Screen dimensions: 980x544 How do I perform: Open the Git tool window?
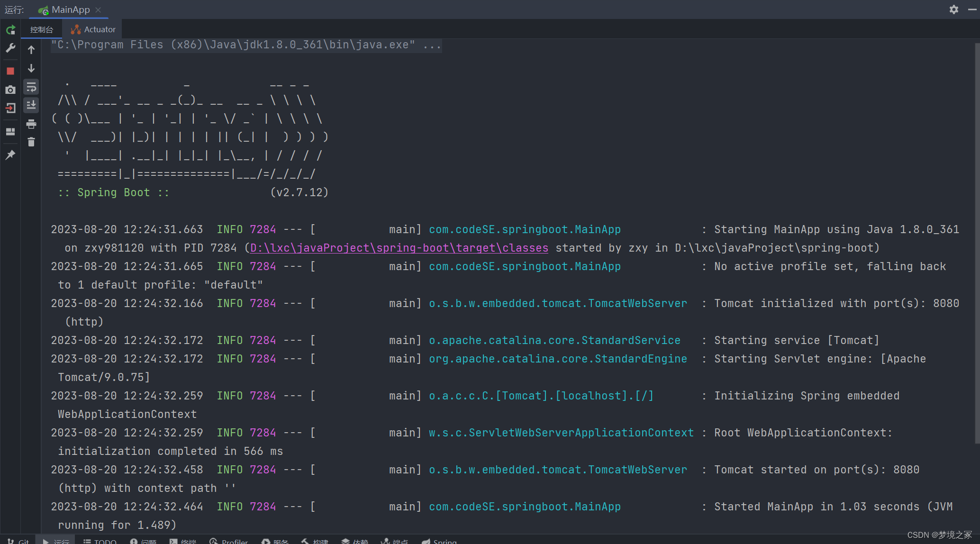coord(18,541)
